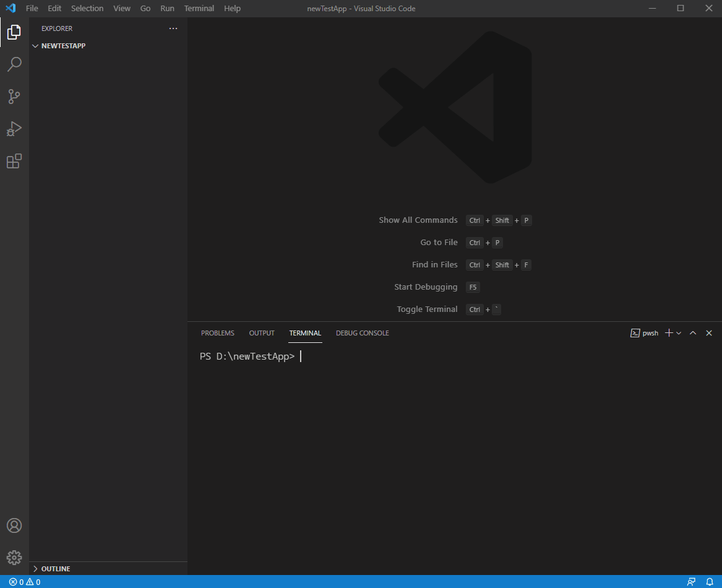Switch to the DEBUG CONSOLE tab
Image resolution: width=722 pixels, height=588 pixels.
point(363,333)
